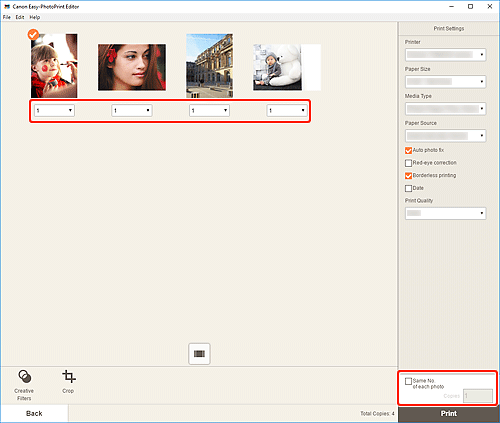
Task: Open copies dropdown under building photo
Action: point(209,110)
